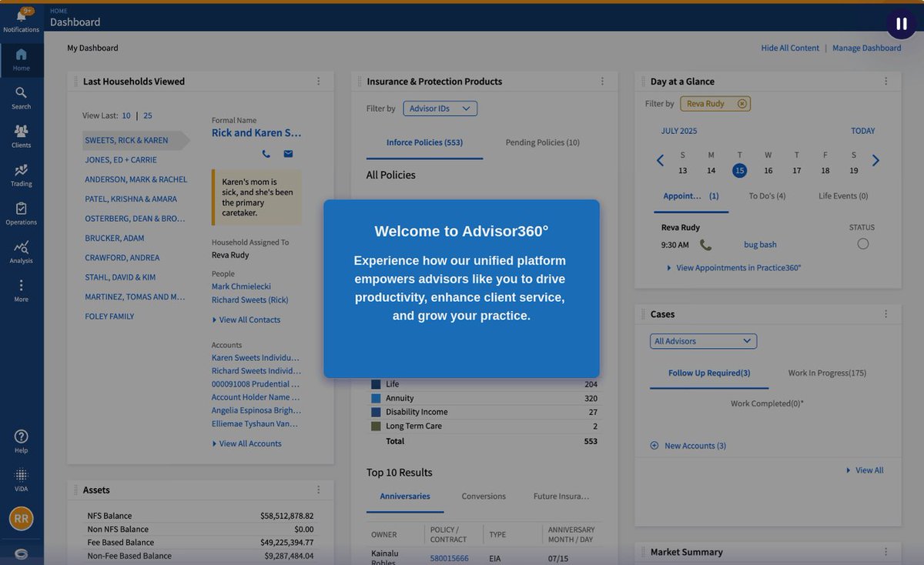Click phone icon for bug bash appointment
Viewport: 924px width, 565px height.
705,245
